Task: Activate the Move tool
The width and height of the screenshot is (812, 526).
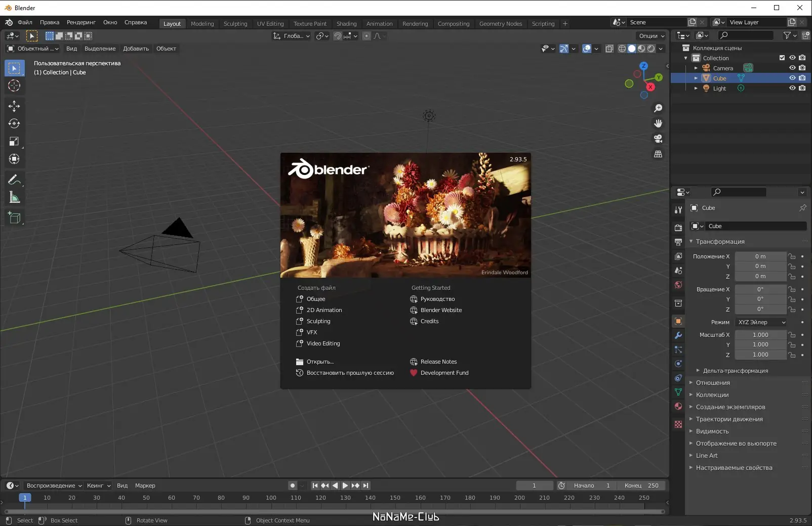Action: click(x=14, y=106)
